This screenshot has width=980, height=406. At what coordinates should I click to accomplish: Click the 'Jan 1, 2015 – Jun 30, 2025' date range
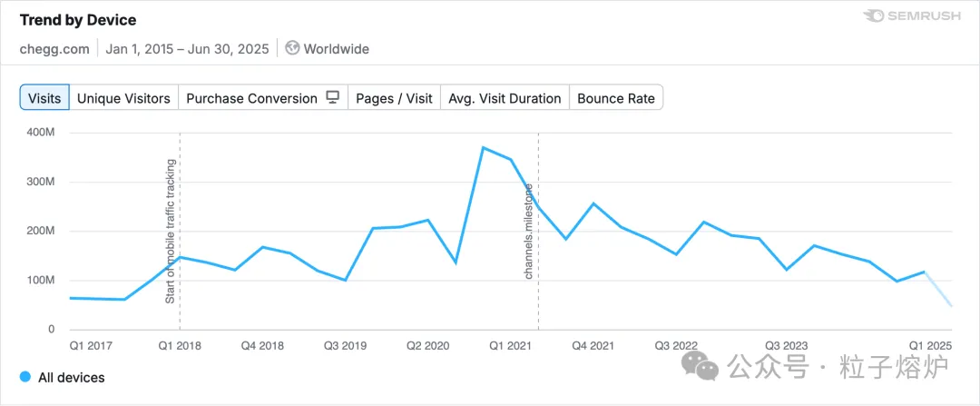tap(187, 49)
